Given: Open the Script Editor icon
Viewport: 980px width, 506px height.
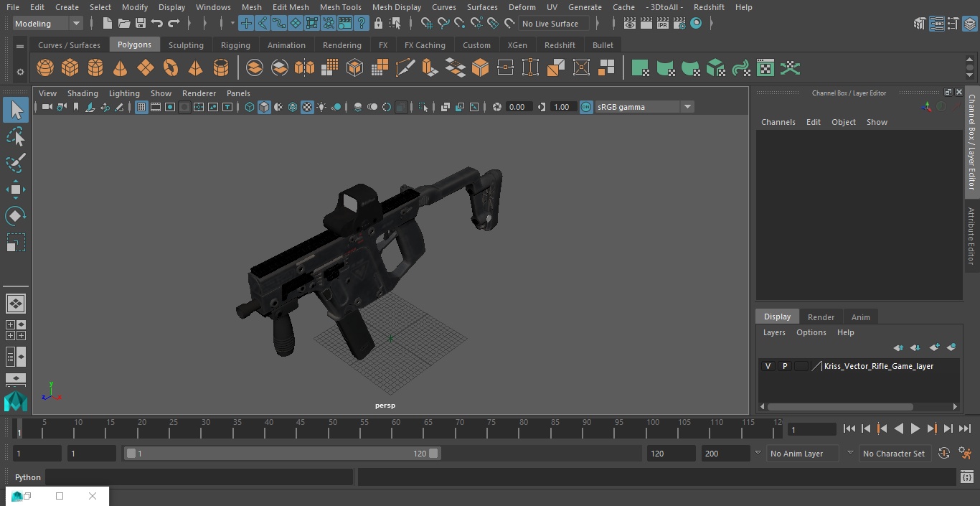Looking at the screenshot, I should (x=966, y=477).
